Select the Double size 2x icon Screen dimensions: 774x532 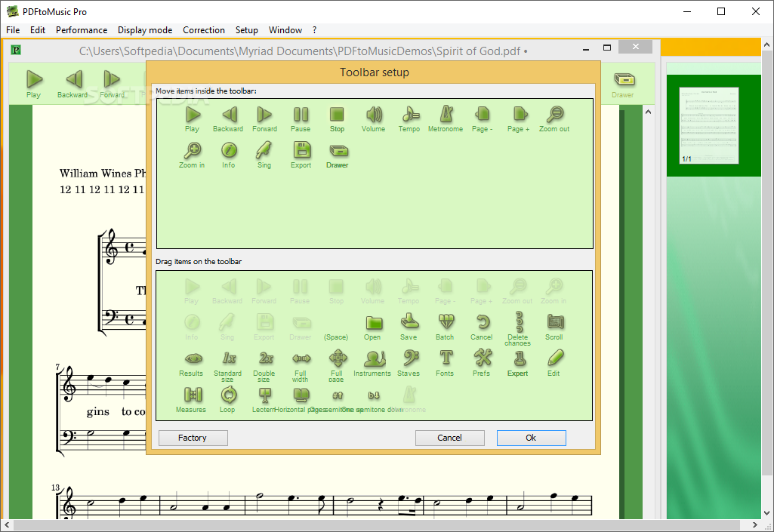tap(265, 358)
